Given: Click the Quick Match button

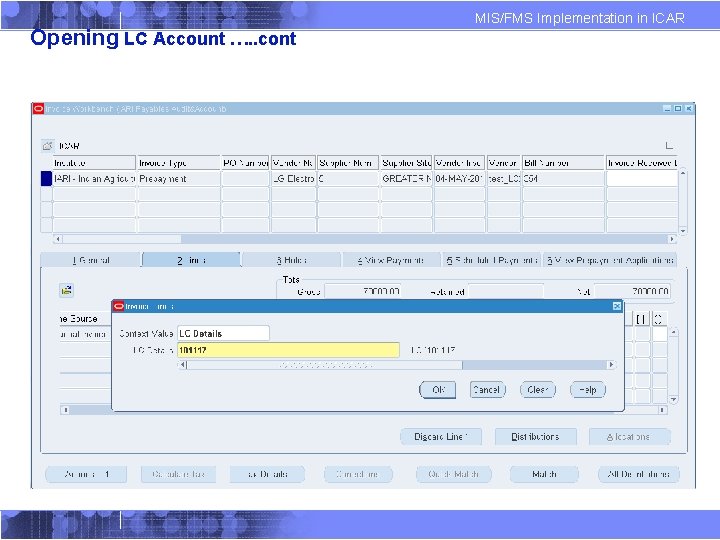Looking at the screenshot, I should click(454, 474).
